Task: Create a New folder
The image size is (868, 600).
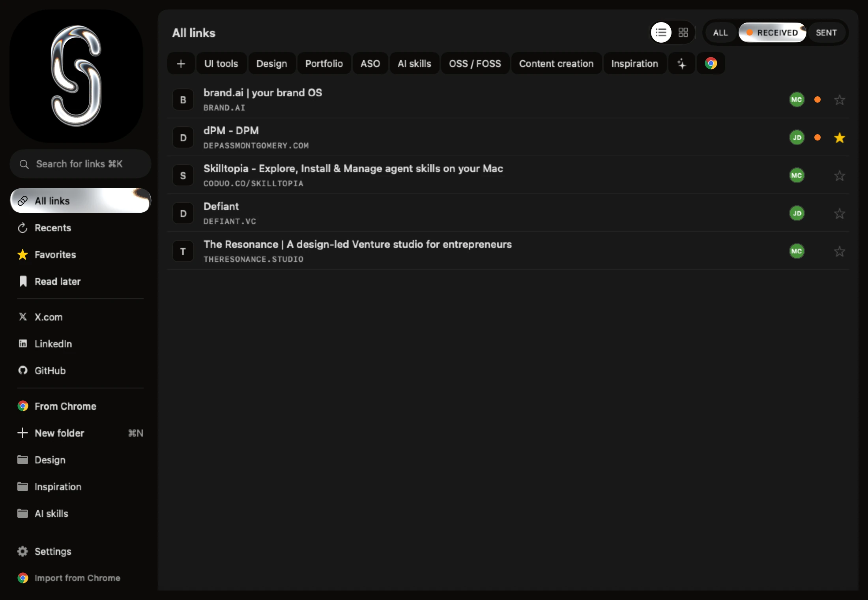Action: [80, 433]
